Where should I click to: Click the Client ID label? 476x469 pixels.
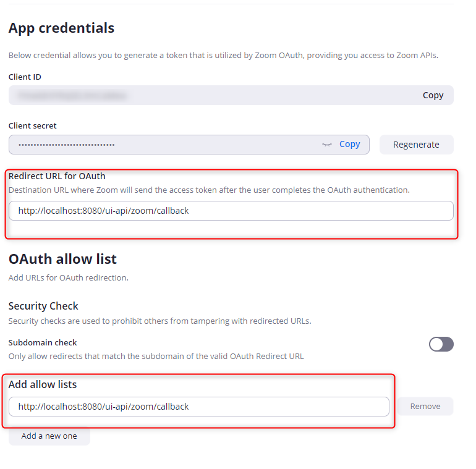pyautogui.click(x=25, y=77)
